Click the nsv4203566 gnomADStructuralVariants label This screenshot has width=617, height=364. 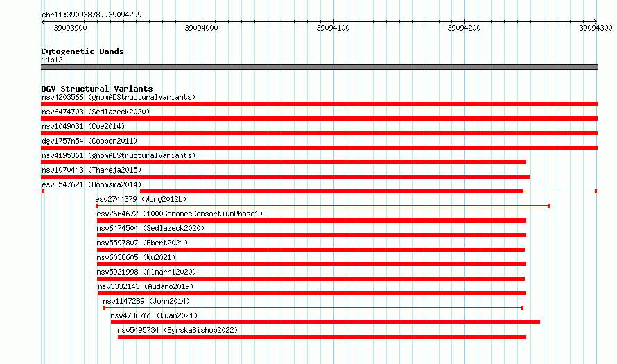[119, 97]
